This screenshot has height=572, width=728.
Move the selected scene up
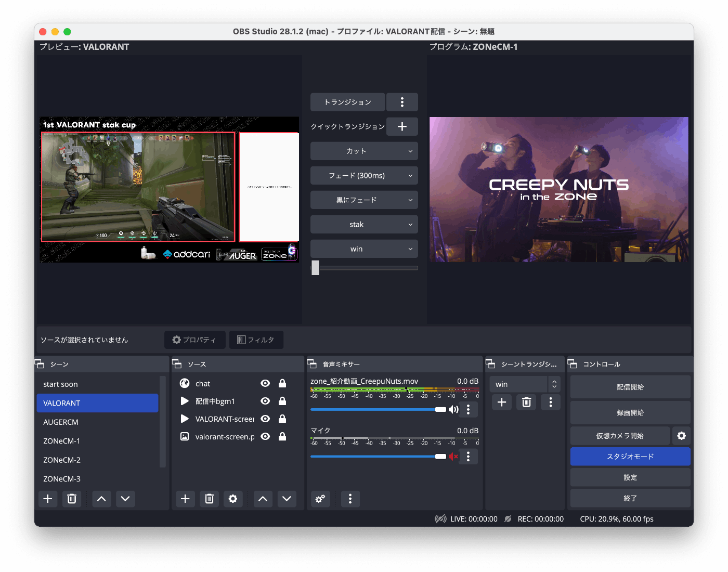tap(101, 499)
